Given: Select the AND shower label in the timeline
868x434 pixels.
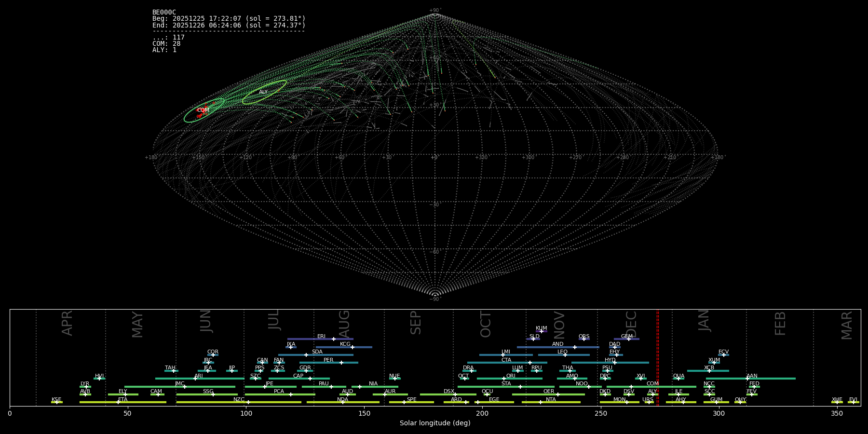Looking at the screenshot, I should coord(558,344).
